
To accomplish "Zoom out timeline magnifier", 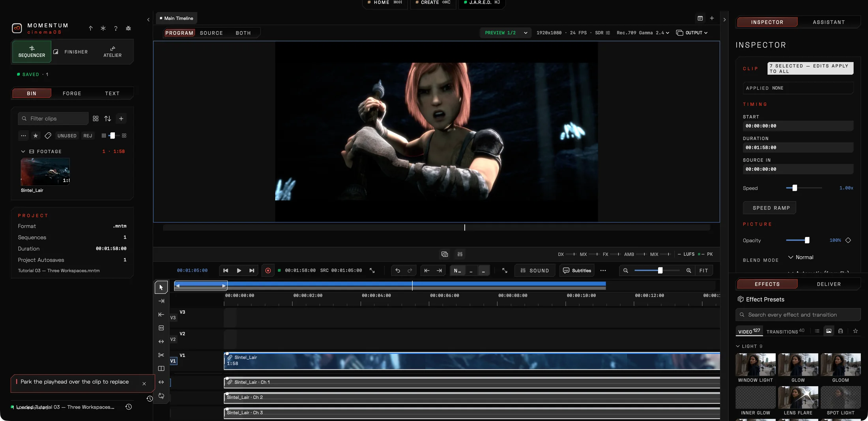I will coord(625,271).
